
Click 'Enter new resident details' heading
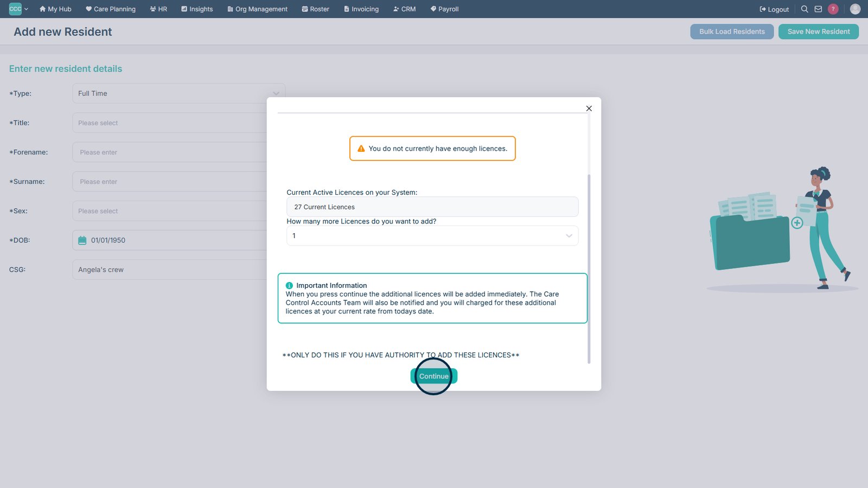[x=66, y=69]
